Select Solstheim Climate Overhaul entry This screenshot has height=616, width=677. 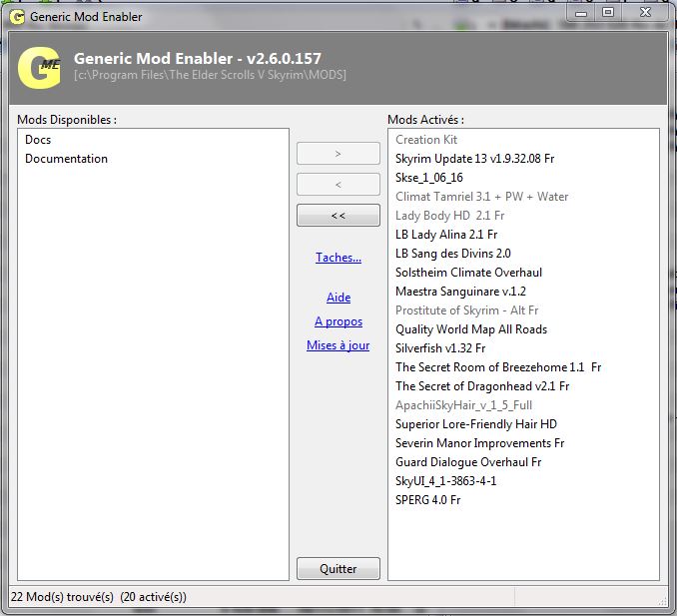[468, 273]
